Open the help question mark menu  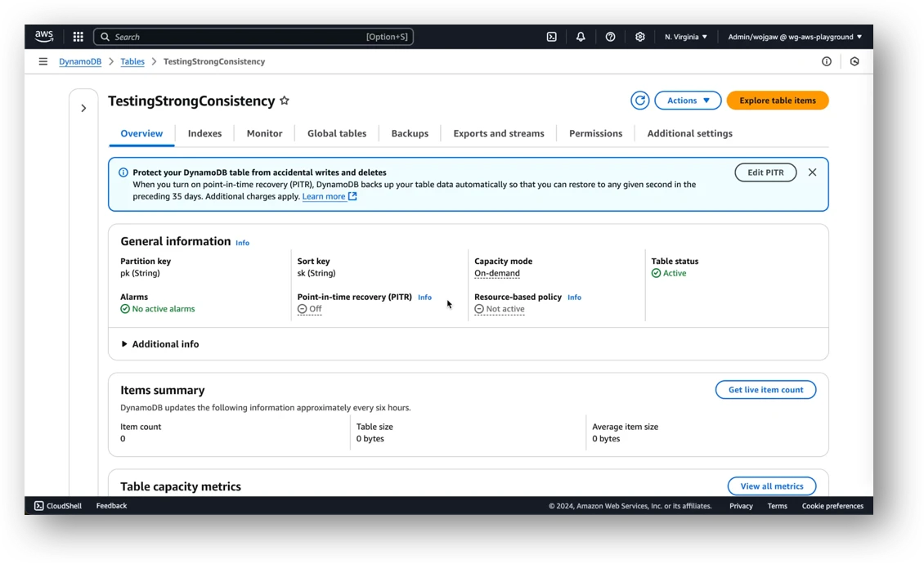(611, 37)
